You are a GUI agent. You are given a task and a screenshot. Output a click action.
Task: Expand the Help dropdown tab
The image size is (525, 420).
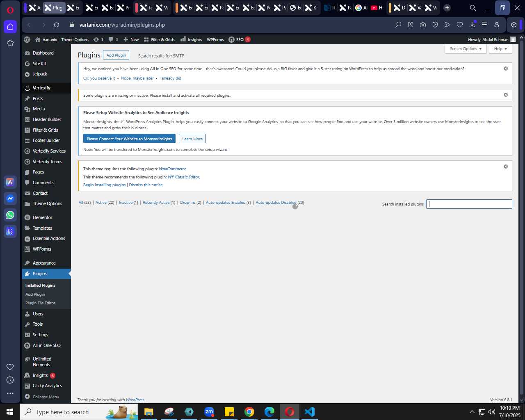[x=500, y=49]
